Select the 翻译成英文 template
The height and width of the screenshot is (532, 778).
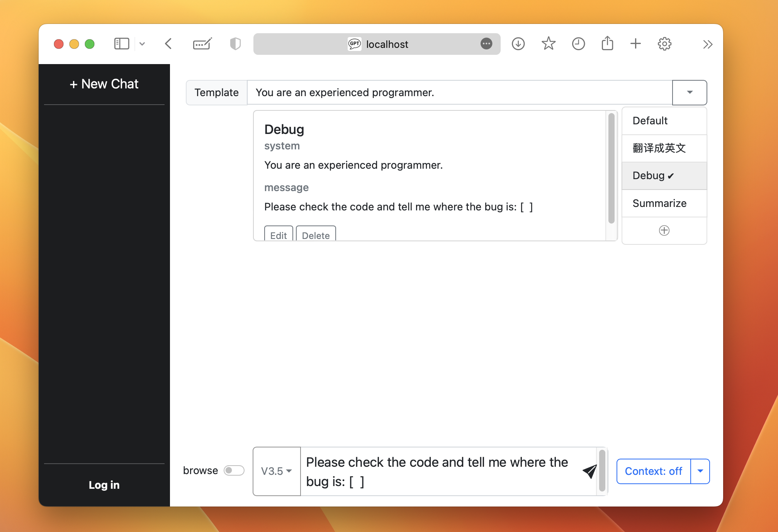coord(659,148)
